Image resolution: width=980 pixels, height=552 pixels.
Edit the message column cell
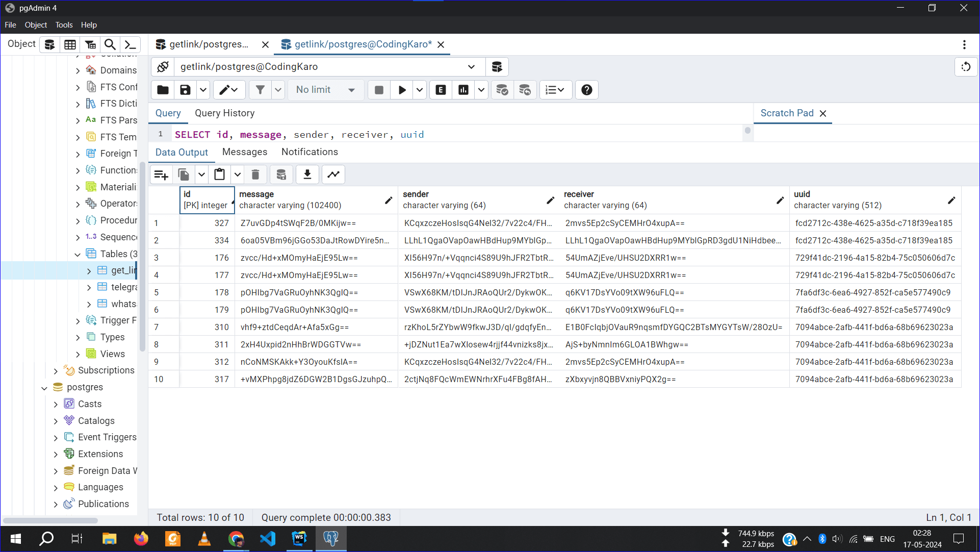[x=388, y=200]
